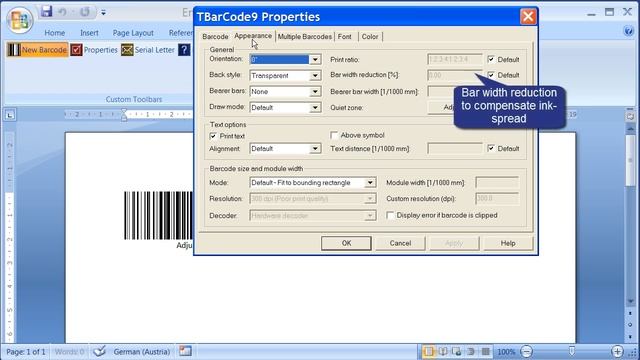Toggle the Bar width reduction Default checkbox
640x360 pixels.
pyautogui.click(x=491, y=75)
